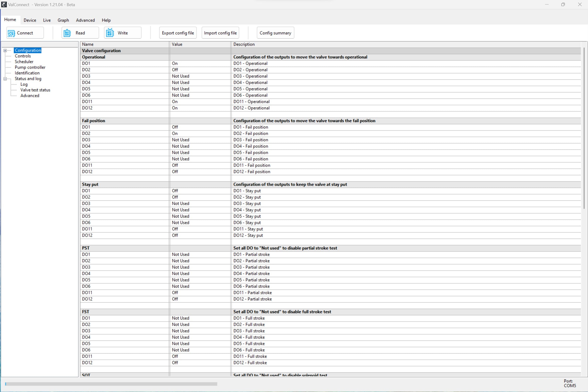Click the partial stroke test disable description
588x392 pixels.
[x=285, y=248]
